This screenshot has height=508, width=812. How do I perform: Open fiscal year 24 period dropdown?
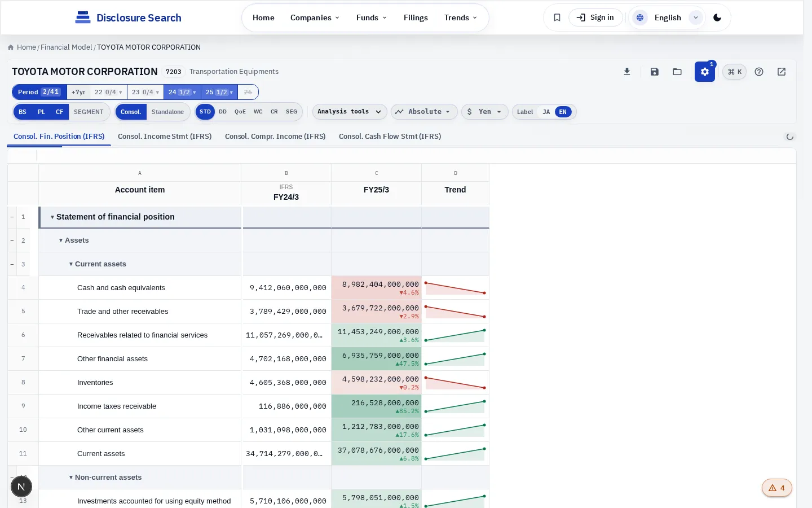pyautogui.click(x=182, y=92)
